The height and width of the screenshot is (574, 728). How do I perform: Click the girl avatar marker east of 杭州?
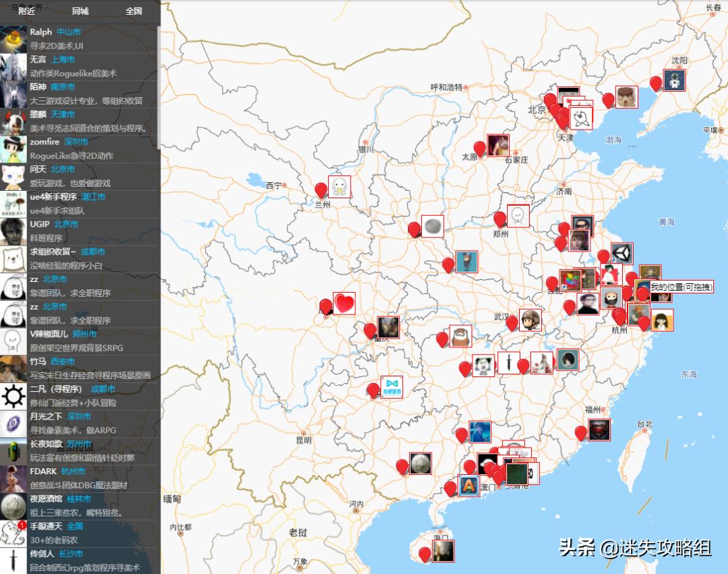click(662, 320)
